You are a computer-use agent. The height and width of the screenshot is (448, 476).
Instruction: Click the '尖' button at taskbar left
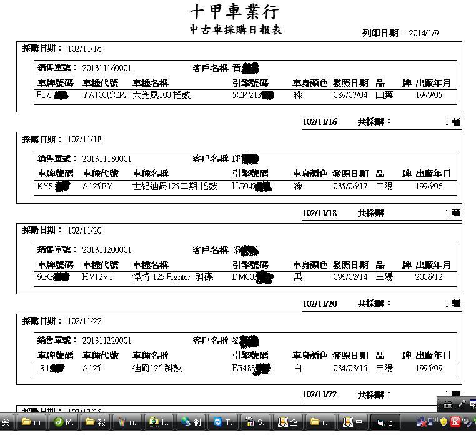(6, 422)
